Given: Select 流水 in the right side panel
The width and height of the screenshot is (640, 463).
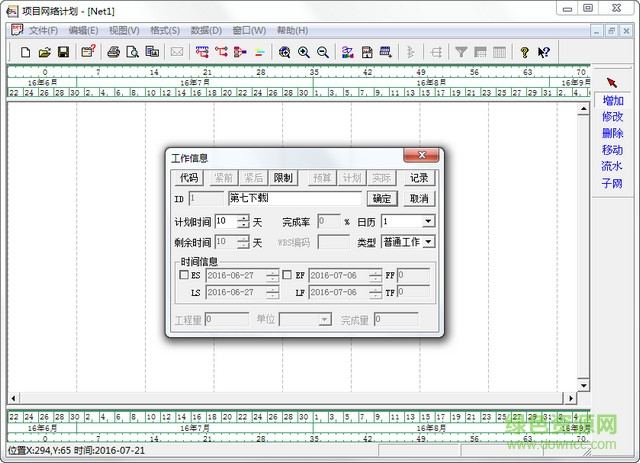Looking at the screenshot, I should tap(612, 167).
